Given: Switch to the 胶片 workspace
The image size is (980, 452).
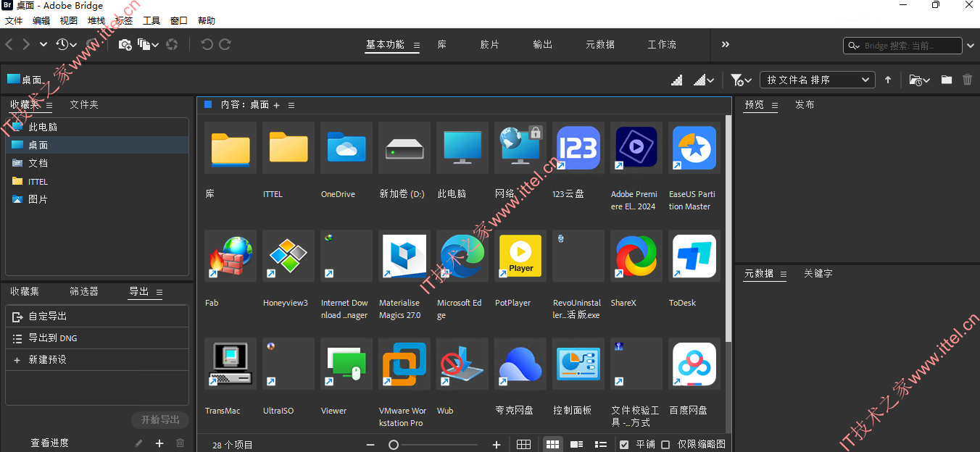Looking at the screenshot, I should [x=490, y=45].
